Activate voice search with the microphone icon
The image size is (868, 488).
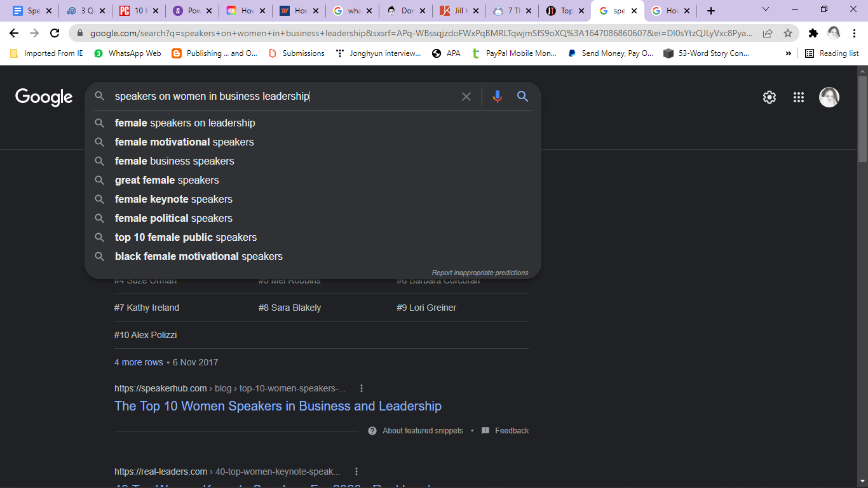[x=497, y=96]
